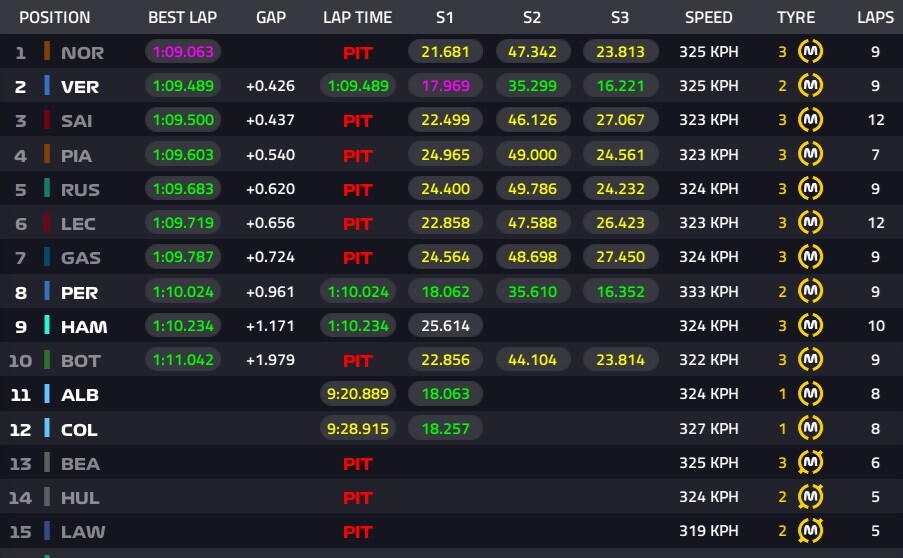
Task: Click the medium tyre icon for NOR
Action: (811, 52)
